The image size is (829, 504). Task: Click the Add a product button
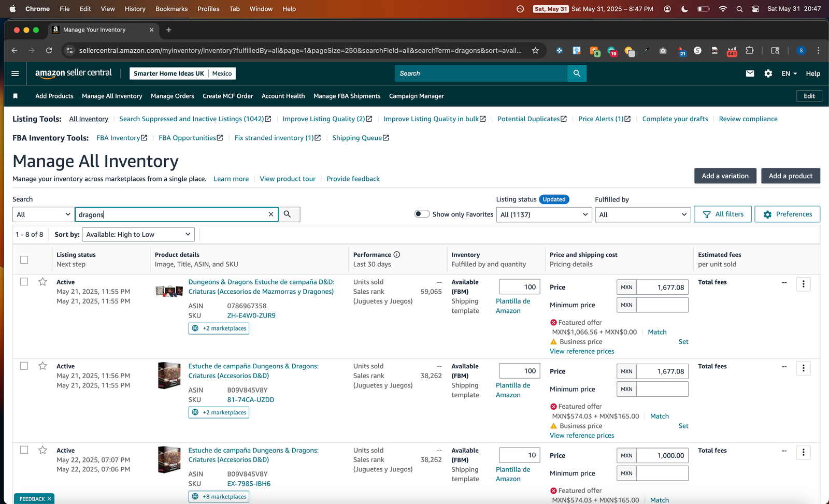(791, 176)
